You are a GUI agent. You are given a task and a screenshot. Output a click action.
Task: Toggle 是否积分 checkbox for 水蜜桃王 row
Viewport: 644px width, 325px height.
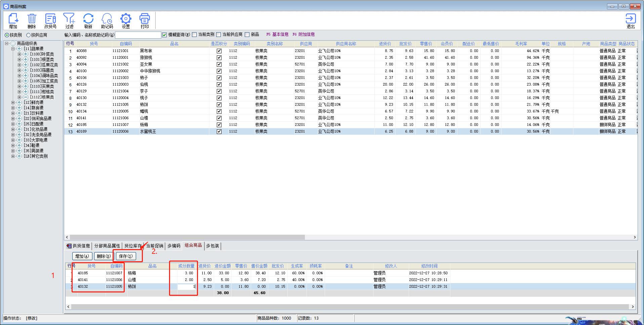click(219, 131)
